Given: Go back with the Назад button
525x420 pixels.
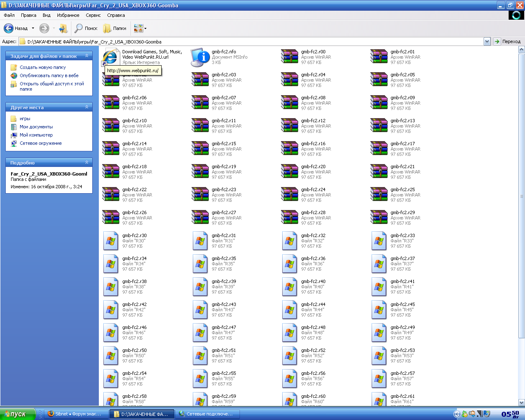Looking at the screenshot, I should coord(16,28).
